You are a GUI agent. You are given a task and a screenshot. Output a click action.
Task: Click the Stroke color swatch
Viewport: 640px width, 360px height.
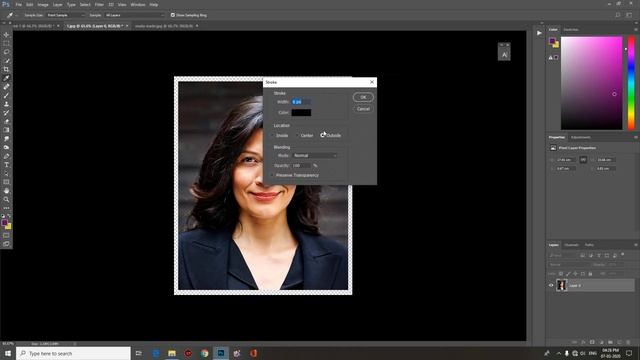click(x=301, y=112)
